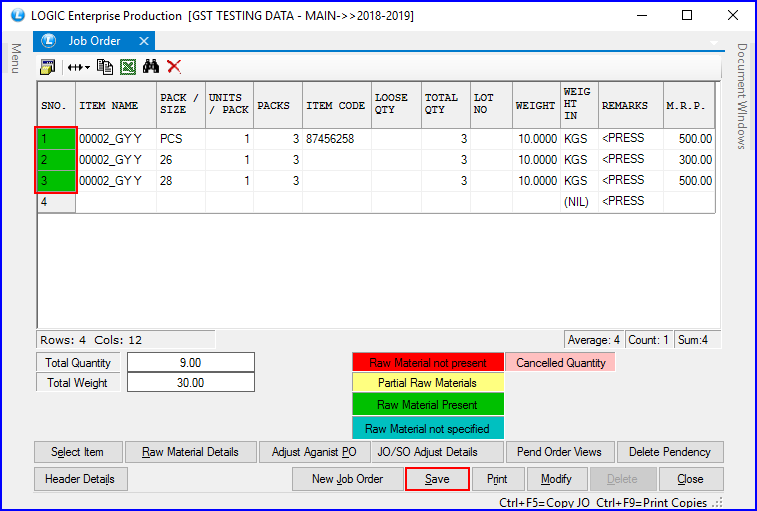Click the pink Cancelled Quantity legend
The width and height of the screenshot is (757, 511).
click(x=561, y=362)
